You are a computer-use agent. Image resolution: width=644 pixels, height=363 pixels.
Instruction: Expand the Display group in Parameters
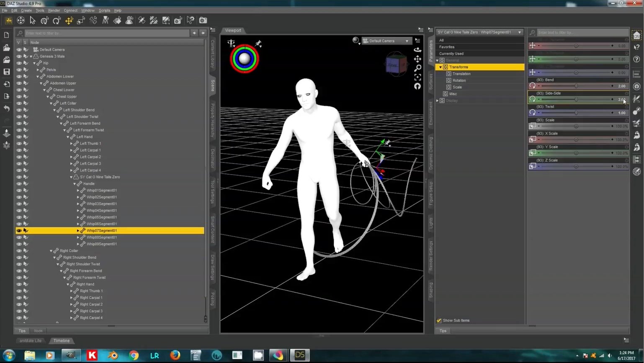437,100
